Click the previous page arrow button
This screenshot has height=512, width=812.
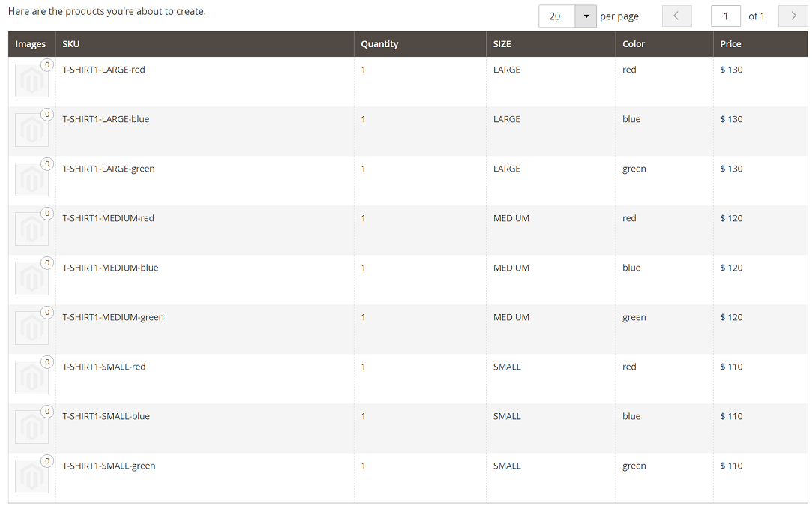(x=676, y=16)
